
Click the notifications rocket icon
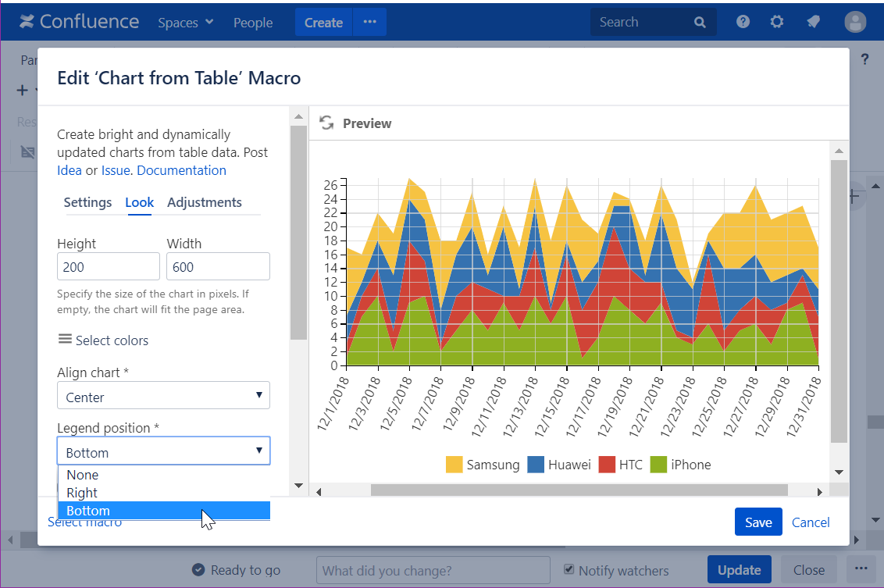(813, 22)
